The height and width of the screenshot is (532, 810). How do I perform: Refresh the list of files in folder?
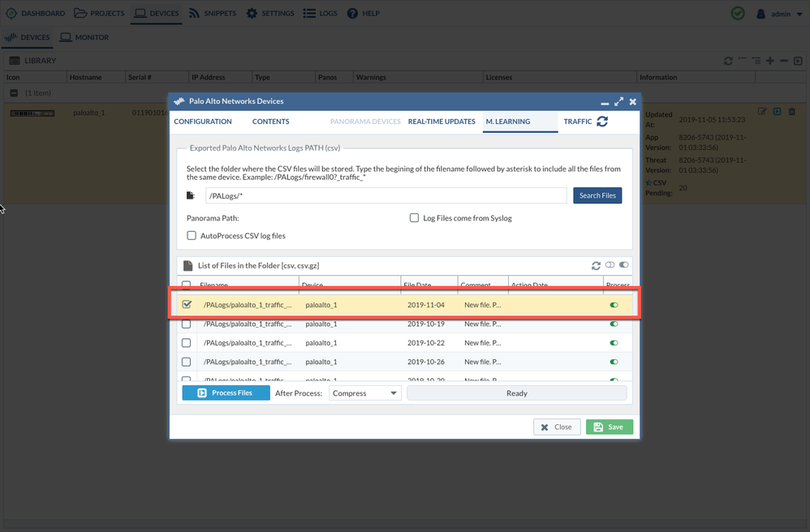[x=596, y=265]
